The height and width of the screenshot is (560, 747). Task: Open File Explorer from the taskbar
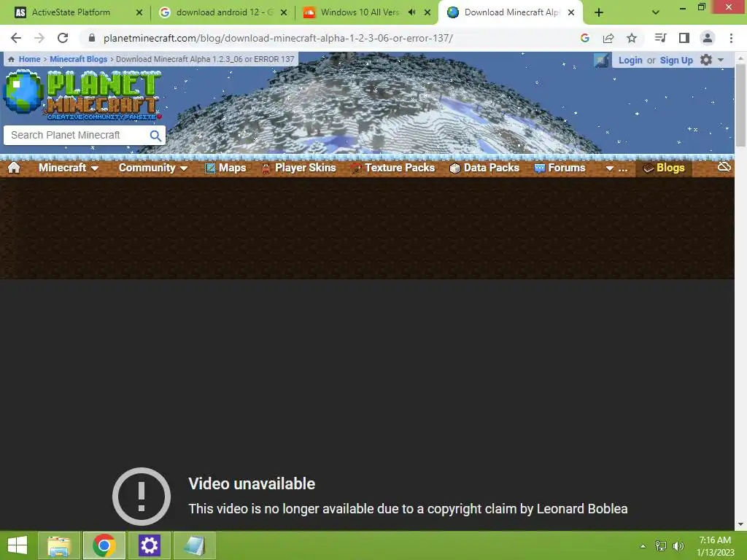point(59,545)
